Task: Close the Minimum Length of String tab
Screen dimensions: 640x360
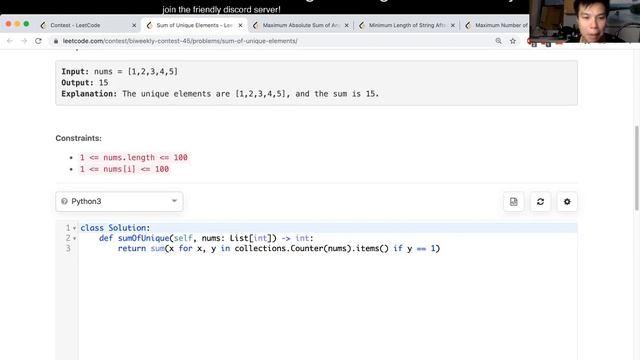Action: click(453, 25)
